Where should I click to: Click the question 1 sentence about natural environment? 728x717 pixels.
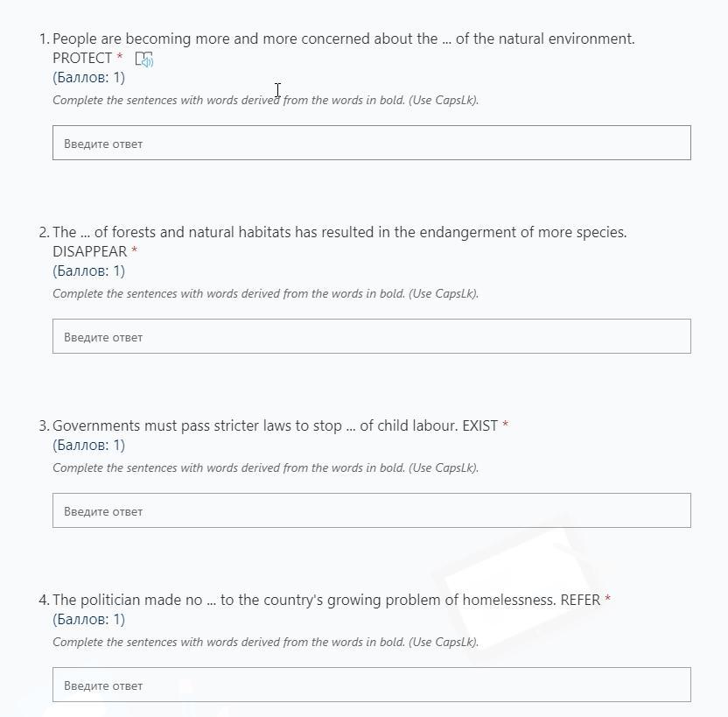coord(343,39)
